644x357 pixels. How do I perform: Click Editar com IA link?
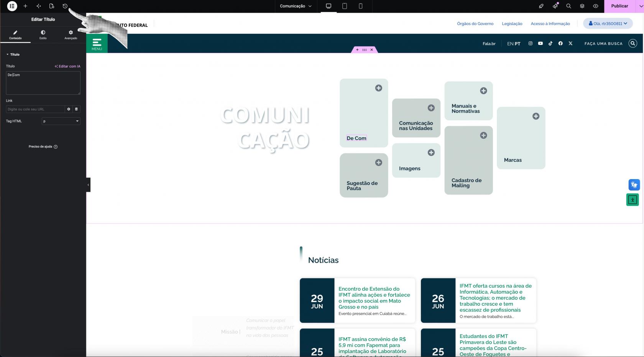pyautogui.click(x=67, y=66)
